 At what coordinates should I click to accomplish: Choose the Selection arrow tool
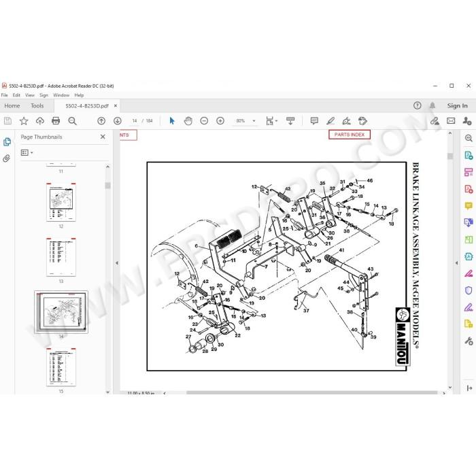[x=172, y=121]
